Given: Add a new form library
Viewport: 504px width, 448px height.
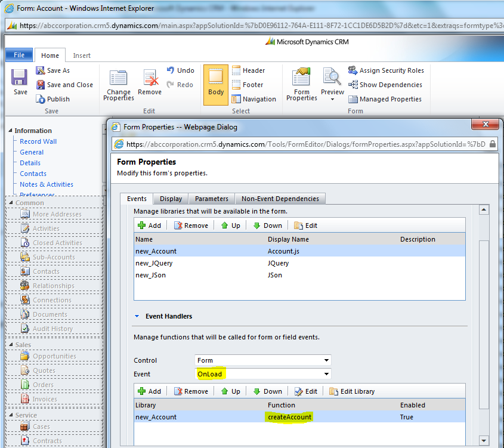Looking at the screenshot, I should coord(149,225).
